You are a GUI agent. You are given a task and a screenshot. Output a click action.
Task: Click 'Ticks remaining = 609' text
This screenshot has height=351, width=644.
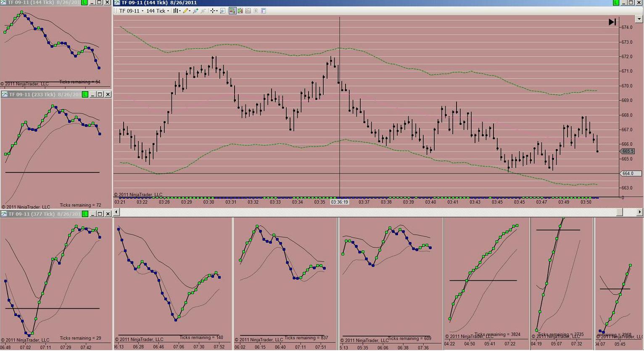(409, 338)
